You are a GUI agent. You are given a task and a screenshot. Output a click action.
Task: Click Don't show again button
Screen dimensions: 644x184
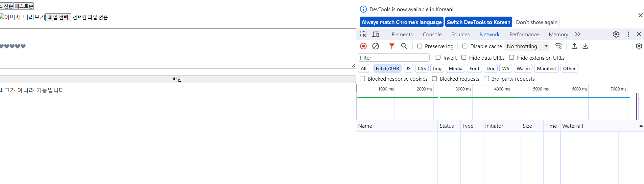(536, 22)
